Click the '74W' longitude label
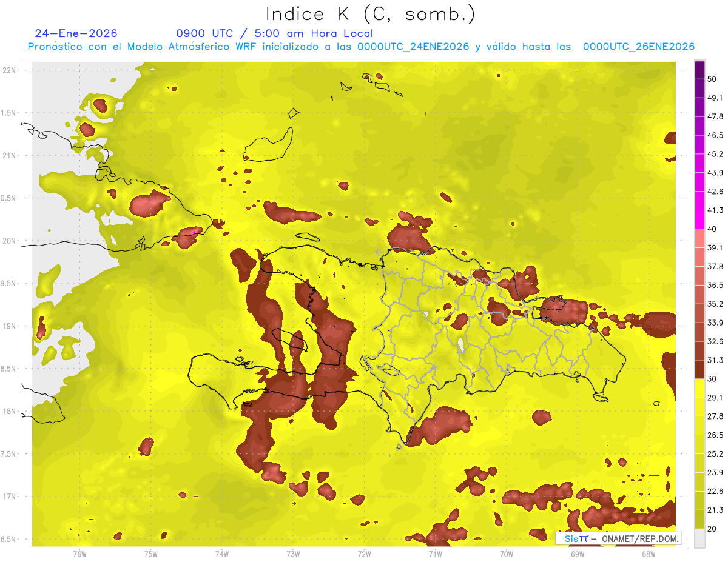 click(222, 554)
